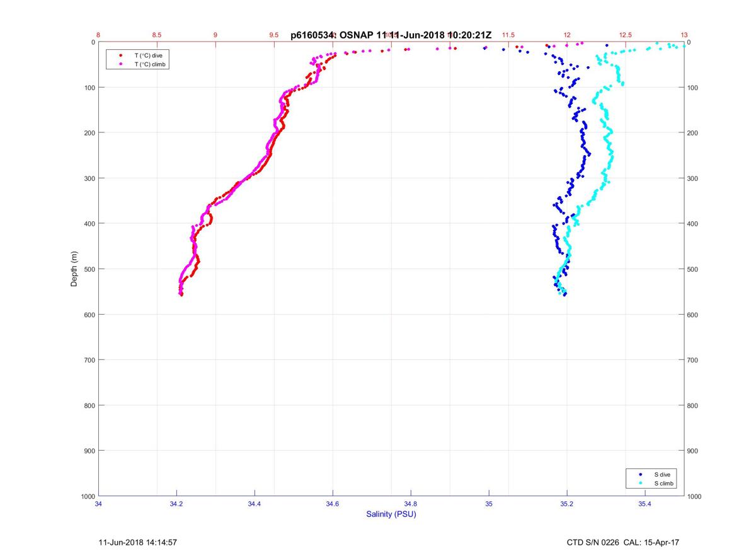This screenshot has height=558, width=756.
Task: Click the '600' tick on right depth axis
Action: [x=693, y=315]
